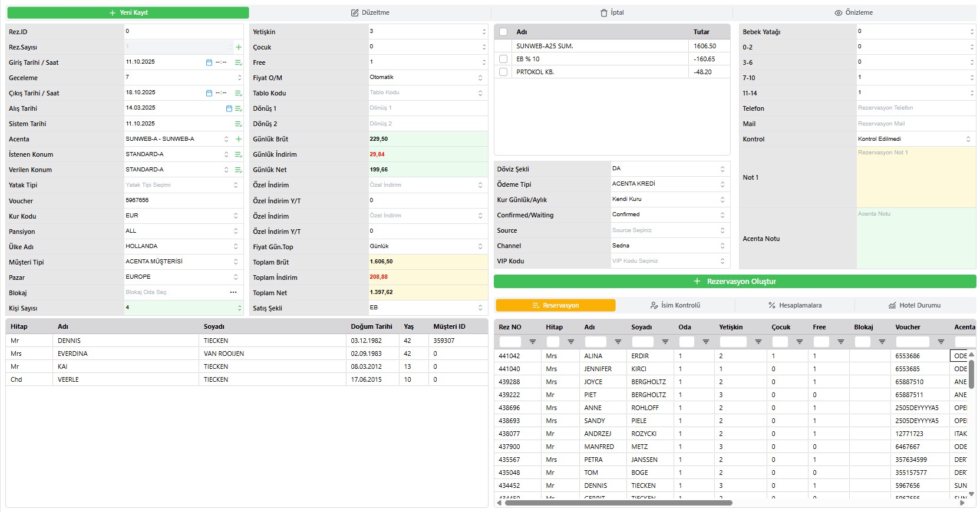Click calendar icon in Giriş Tarihi field
Image resolution: width=980 pixels, height=512 pixels.
point(209,62)
